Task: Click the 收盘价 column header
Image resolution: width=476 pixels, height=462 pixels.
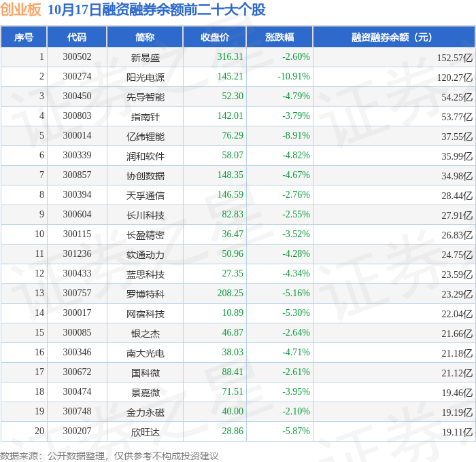Action: [215, 37]
